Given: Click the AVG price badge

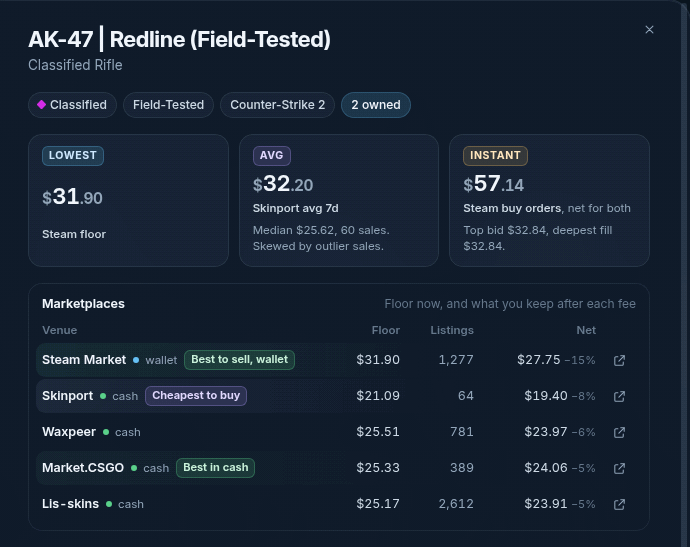Looking at the screenshot, I should [x=272, y=155].
